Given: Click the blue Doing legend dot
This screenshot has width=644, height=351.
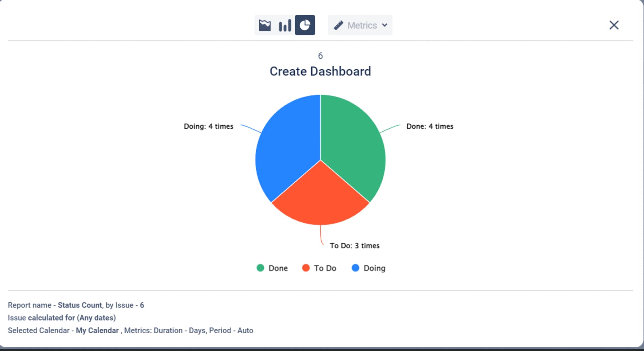Looking at the screenshot, I should [x=356, y=268].
